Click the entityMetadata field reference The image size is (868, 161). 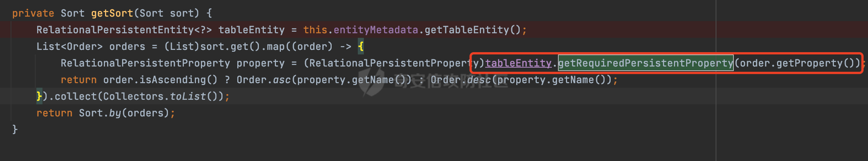tap(376, 30)
